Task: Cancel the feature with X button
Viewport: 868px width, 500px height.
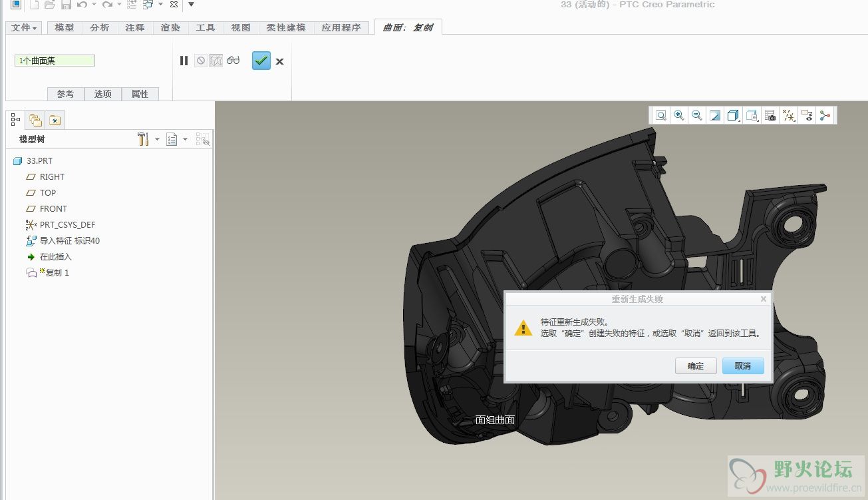Action: [x=280, y=61]
